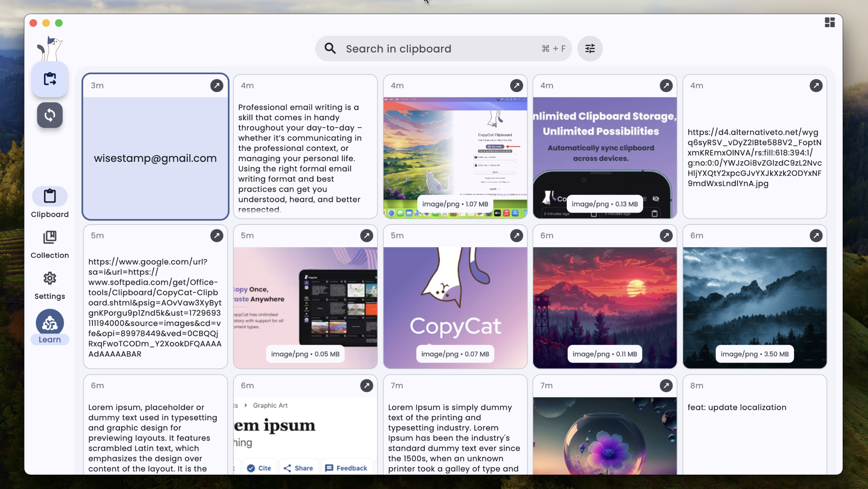Click the Cite button on Lorem ipsum card
The image size is (868, 489).
click(259, 467)
